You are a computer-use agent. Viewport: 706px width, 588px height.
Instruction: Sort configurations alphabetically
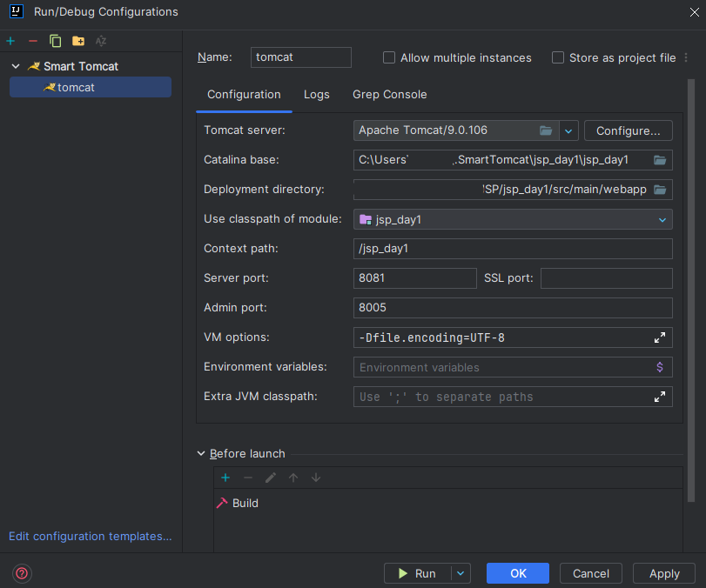coord(101,42)
